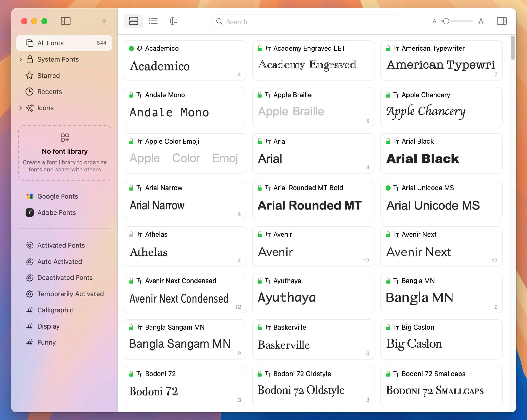Switch to the grid card view
This screenshot has width=527, height=420.
(133, 21)
